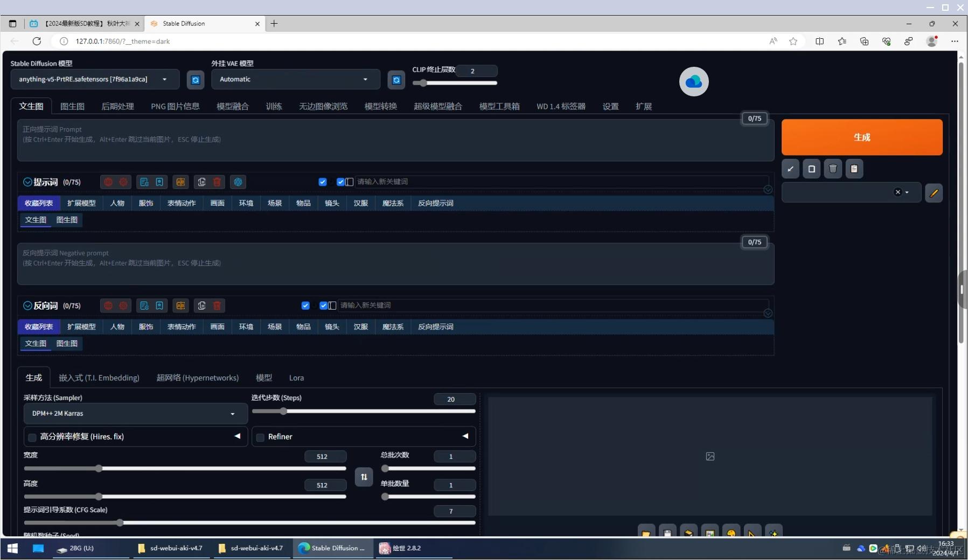Collapse the 反向词 section with circle chevron
Viewport: 968px width, 560px height.
click(27, 306)
